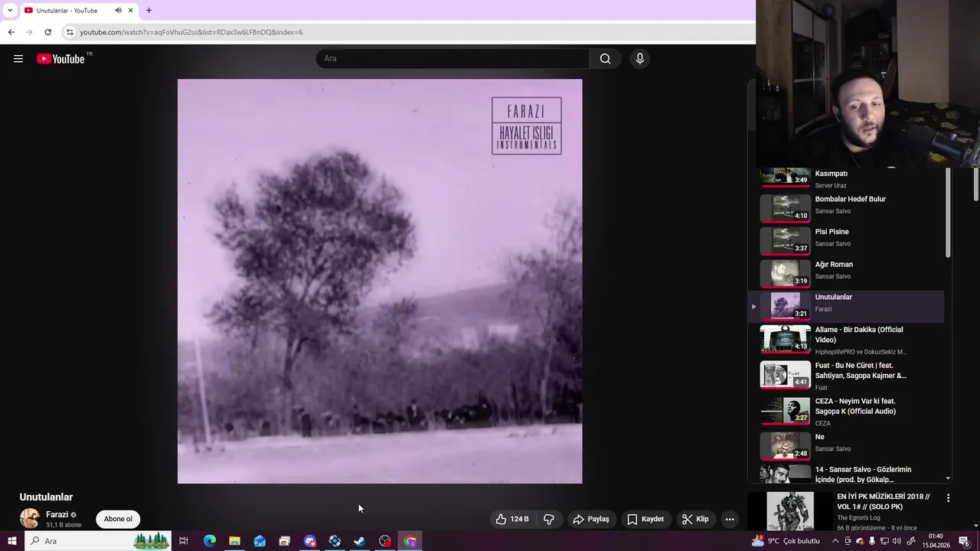Image resolution: width=980 pixels, height=551 pixels.
Task: Select the 'Unutulanlar - YouTube' browser tab
Action: pos(67,11)
